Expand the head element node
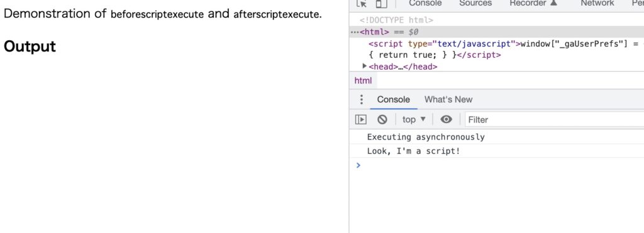This screenshot has width=644, height=233. (x=364, y=66)
